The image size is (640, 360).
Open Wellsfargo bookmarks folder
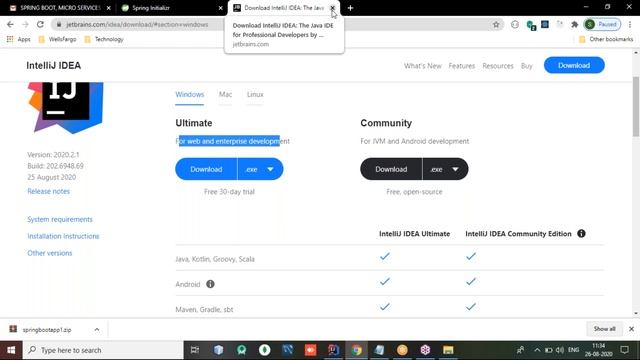coord(57,39)
